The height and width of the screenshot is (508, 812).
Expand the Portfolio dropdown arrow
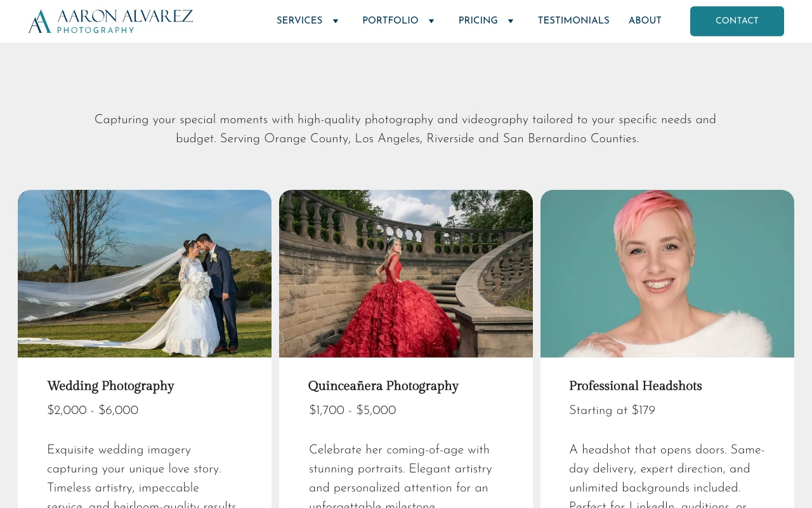pyautogui.click(x=431, y=21)
